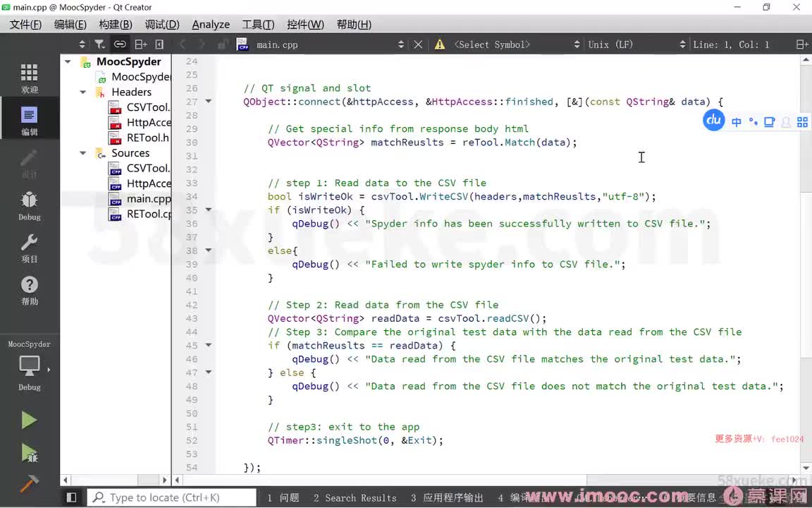Close the project sidebar pane
This screenshot has height=508, width=812.
[x=159, y=44]
